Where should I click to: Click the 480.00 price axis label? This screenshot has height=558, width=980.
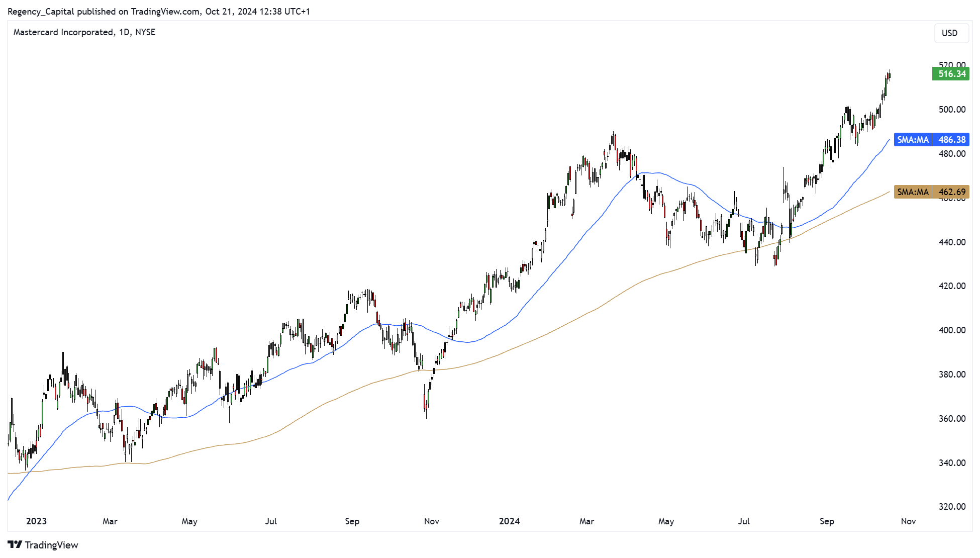952,154
